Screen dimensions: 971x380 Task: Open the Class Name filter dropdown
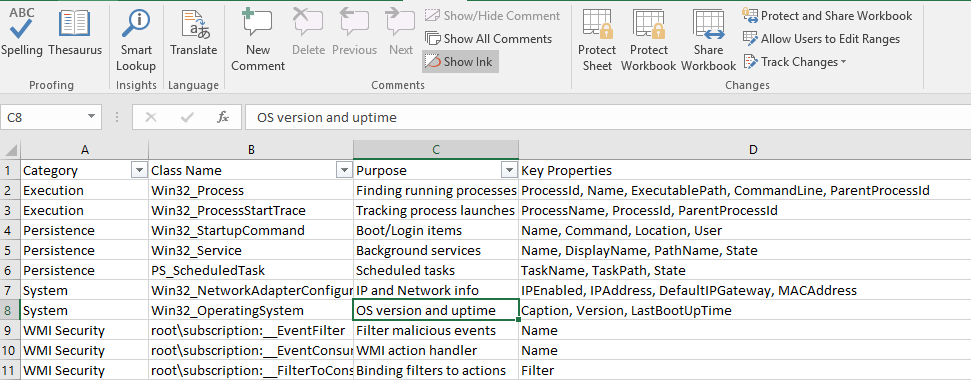(x=343, y=170)
